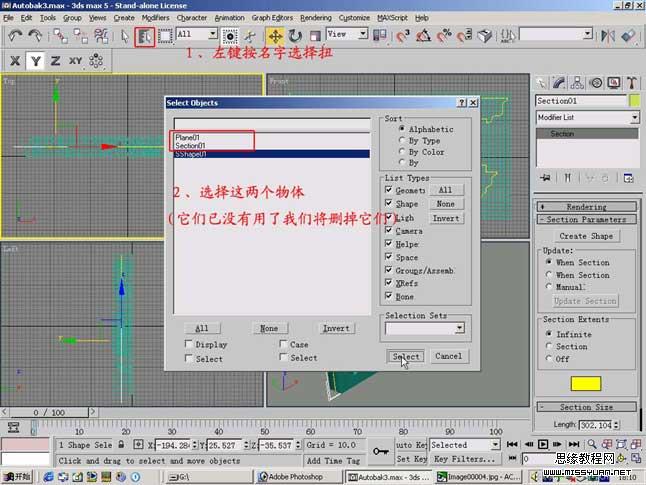646x485 pixels.
Task: Click None button in List Types
Action: point(445,204)
